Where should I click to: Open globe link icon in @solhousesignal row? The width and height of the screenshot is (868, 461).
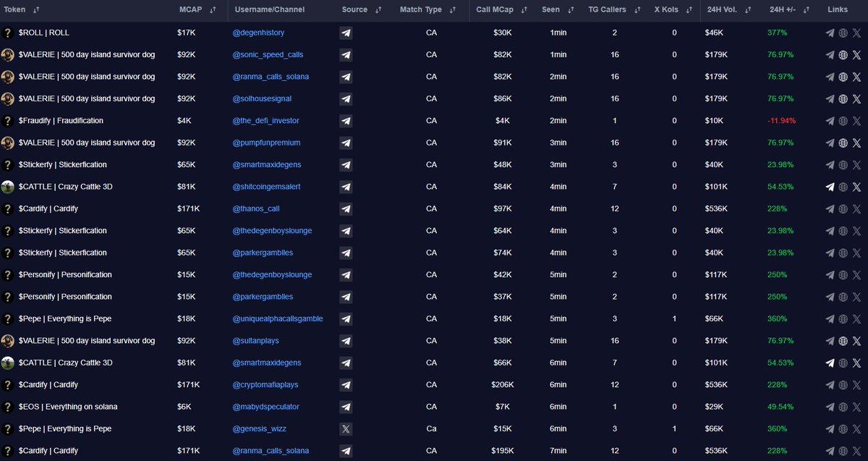click(843, 99)
